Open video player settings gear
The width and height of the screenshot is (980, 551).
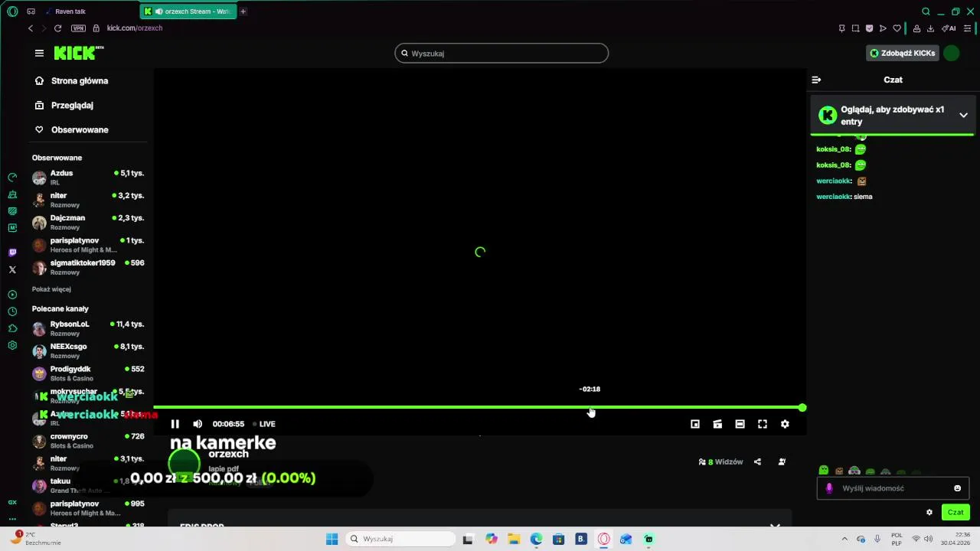pyautogui.click(x=785, y=424)
